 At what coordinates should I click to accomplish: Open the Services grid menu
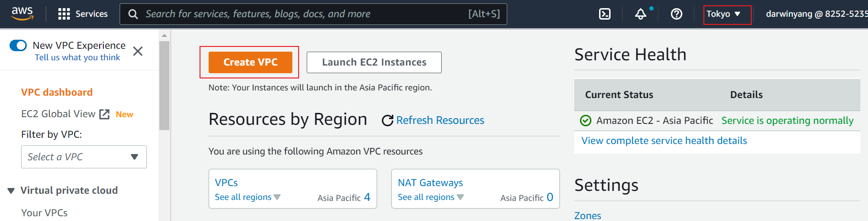64,14
